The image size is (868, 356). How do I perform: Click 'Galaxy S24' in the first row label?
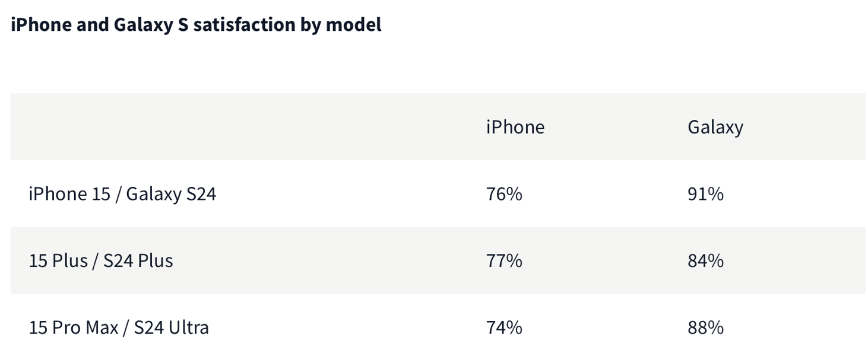point(171,194)
